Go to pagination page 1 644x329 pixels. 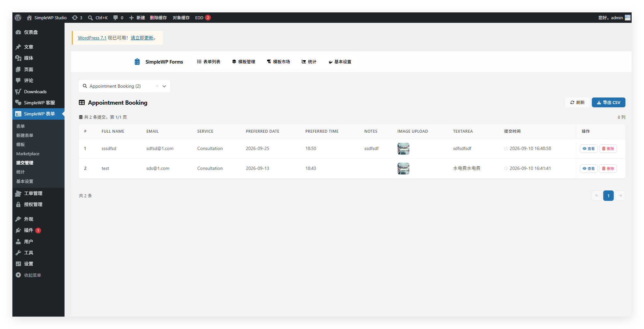pyautogui.click(x=608, y=196)
